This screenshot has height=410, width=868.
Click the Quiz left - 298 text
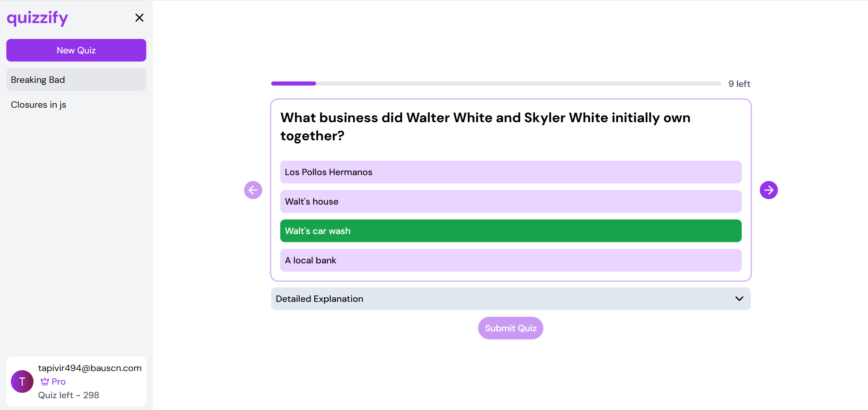click(68, 395)
